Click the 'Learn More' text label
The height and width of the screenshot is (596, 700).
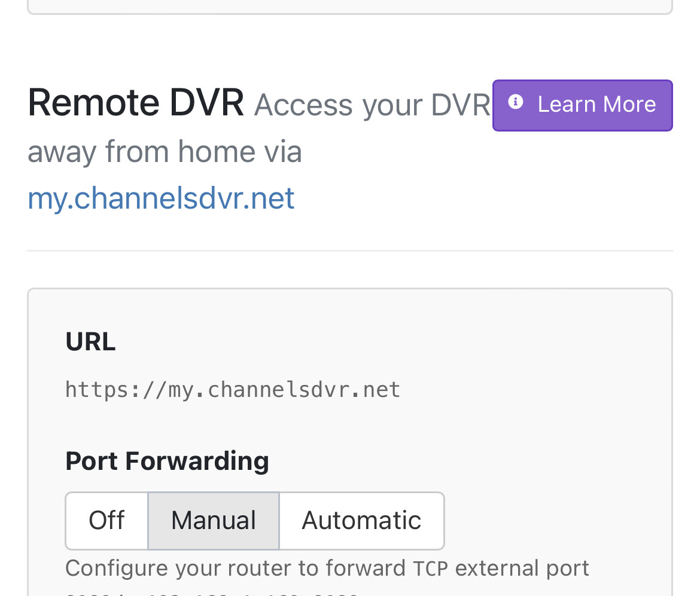pyautogui.click(x=596, y=105)
